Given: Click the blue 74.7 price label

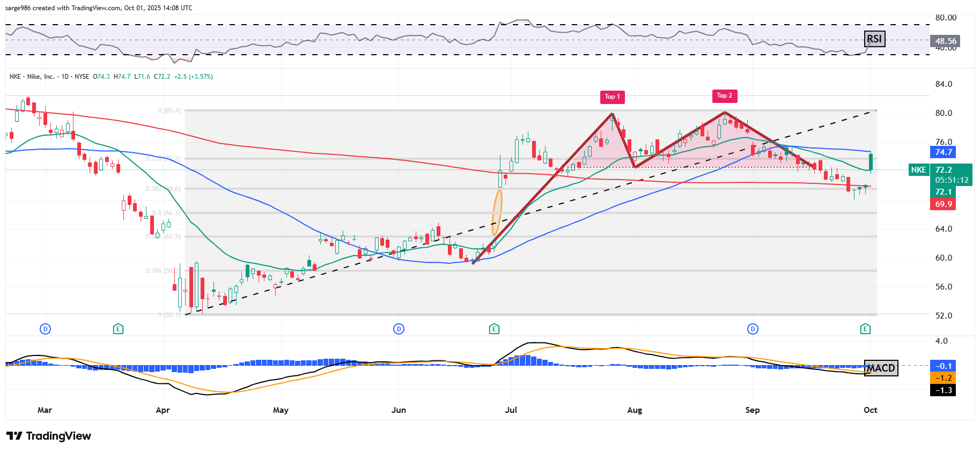Looking at the screenshot, I should pyautogui.click(x=943, y=152).
